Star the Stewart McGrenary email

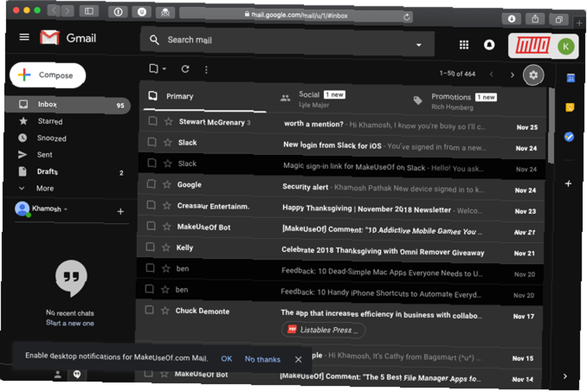(x=168, y=121)
